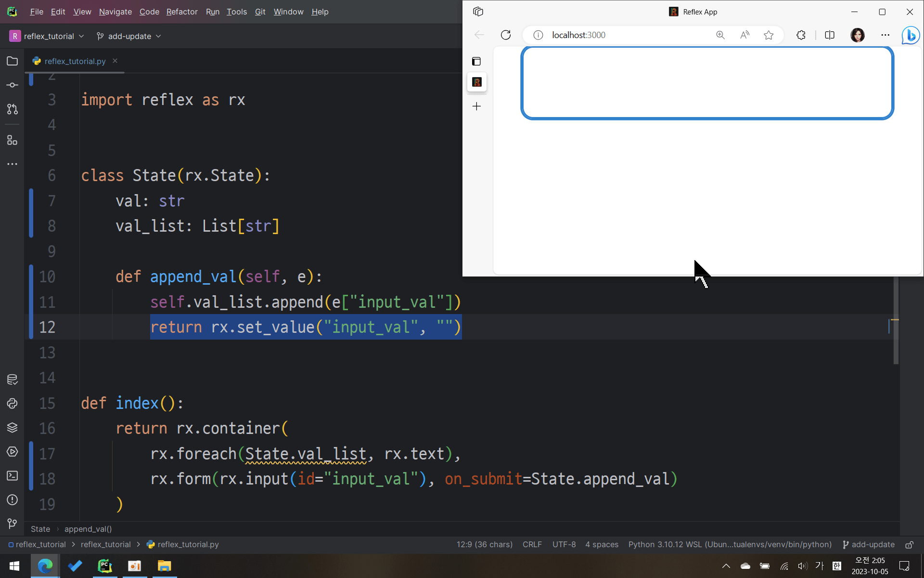Toggle split screen in Edge toolbar
Screen dimensions: 924x578
830,35
